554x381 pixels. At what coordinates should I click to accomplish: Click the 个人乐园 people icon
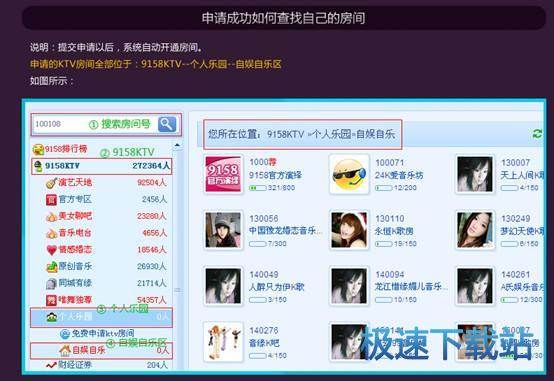pyautogui.click(x=51, y=317)
